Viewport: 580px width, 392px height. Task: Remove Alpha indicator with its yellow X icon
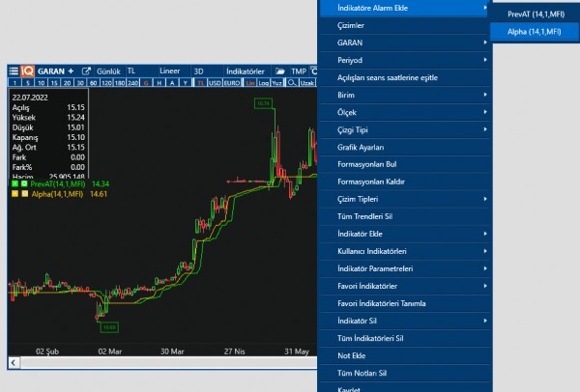[x=14, y=194]
